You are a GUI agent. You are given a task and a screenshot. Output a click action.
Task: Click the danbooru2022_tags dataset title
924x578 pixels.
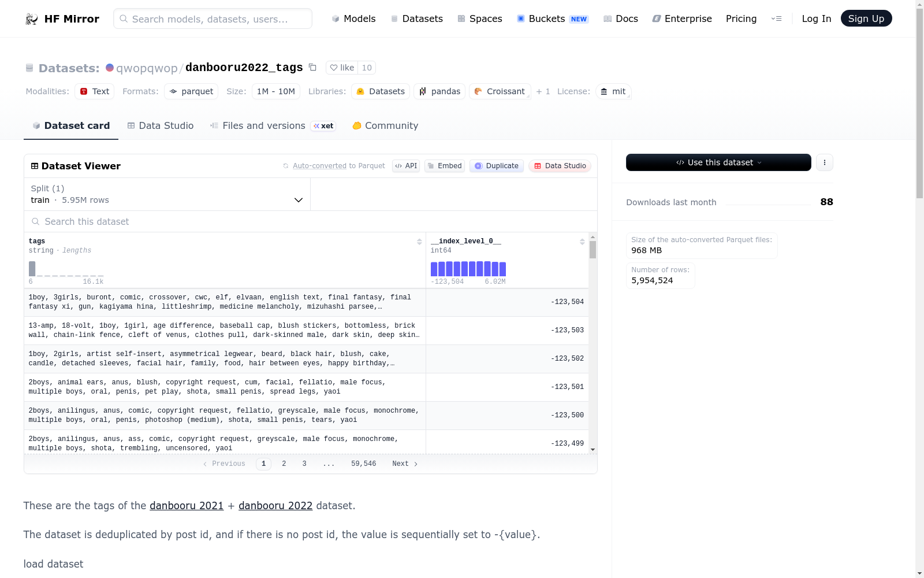point(244,68)
